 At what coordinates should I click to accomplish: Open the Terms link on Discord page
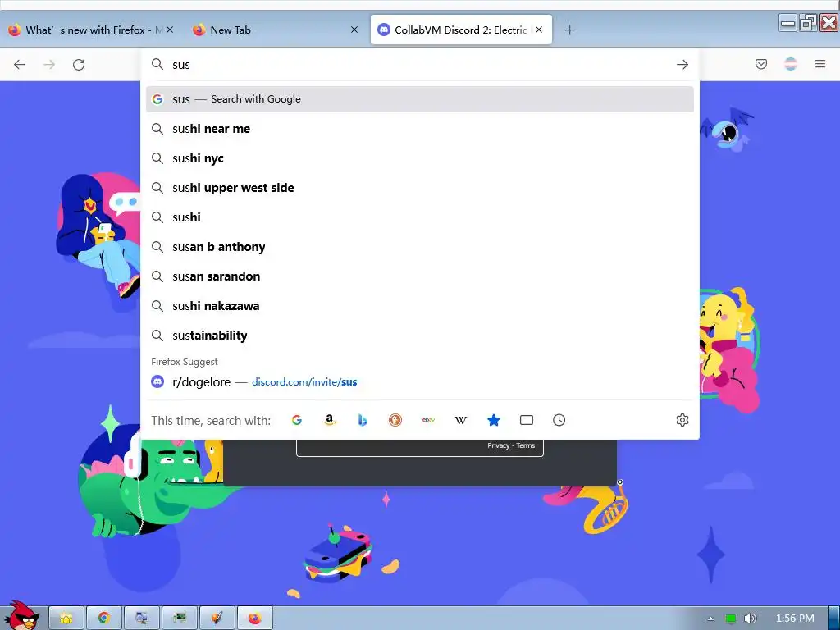(x=526, y=445)
